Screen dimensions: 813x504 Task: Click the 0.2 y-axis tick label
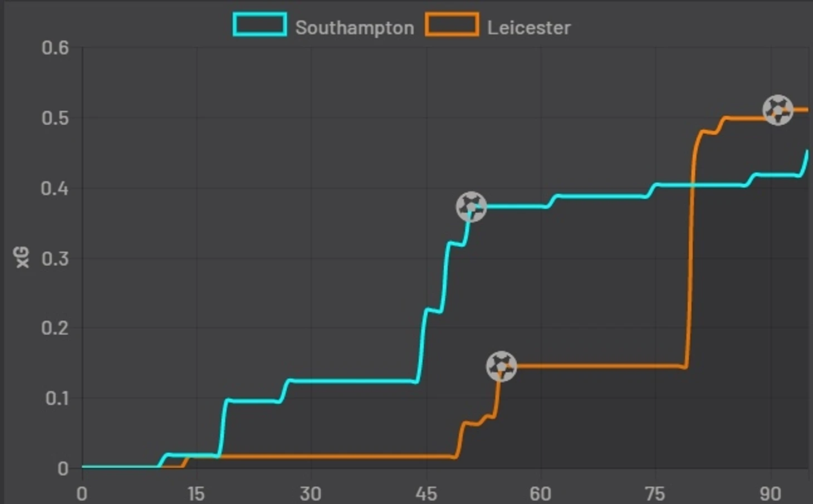(x=55, y=327)
